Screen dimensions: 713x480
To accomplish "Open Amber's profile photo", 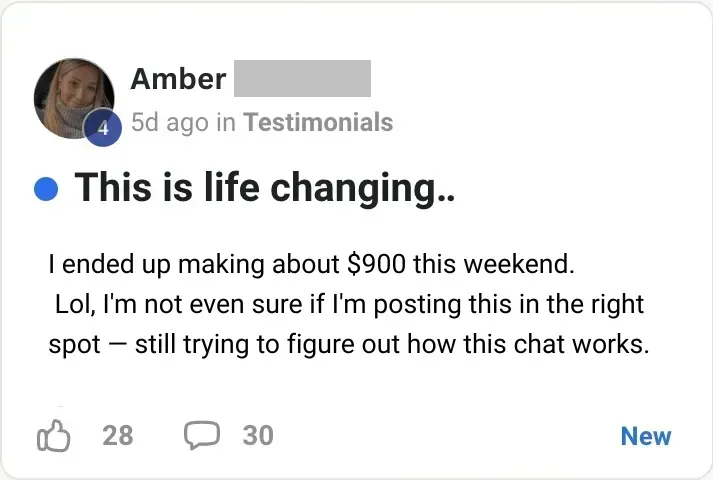I will pyautogui.click(x=72, y=96).
